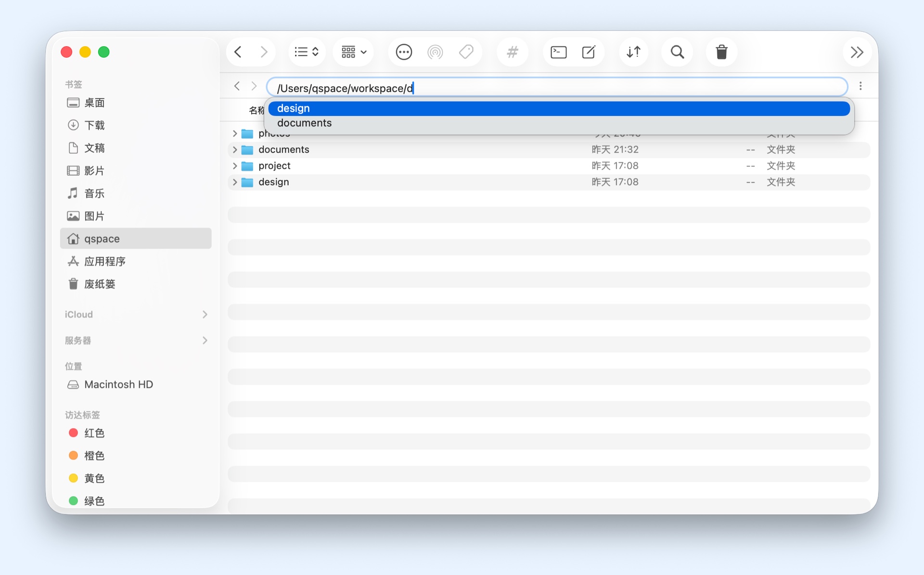Open Macintosh HD in sidebar
Image resolution: width=924 pixels, height=575 pixels.
(x=118, y=384)
